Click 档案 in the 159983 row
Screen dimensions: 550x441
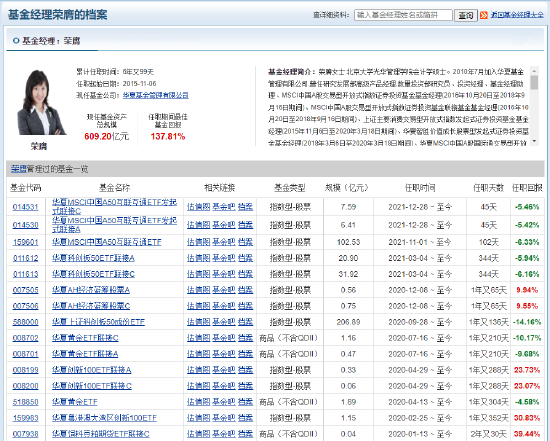[246, 418]
